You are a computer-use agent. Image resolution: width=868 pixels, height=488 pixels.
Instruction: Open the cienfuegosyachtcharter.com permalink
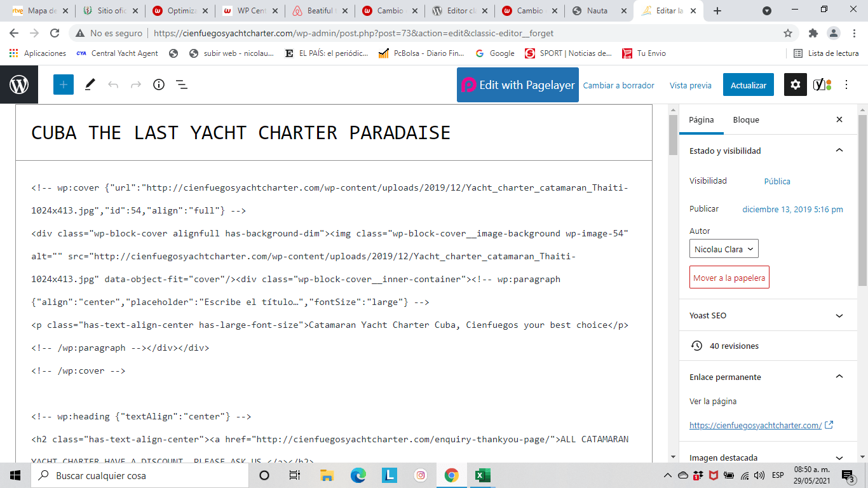[756, 425]
